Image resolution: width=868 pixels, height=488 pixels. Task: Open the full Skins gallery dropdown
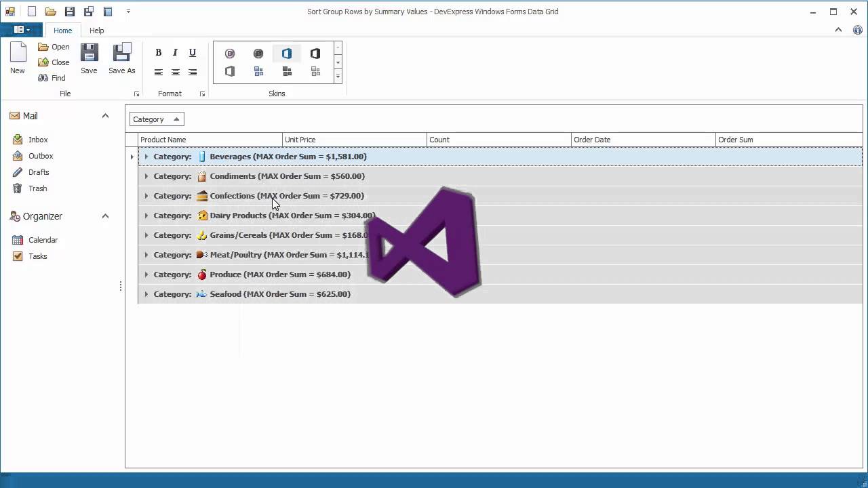tap(338, 77)
